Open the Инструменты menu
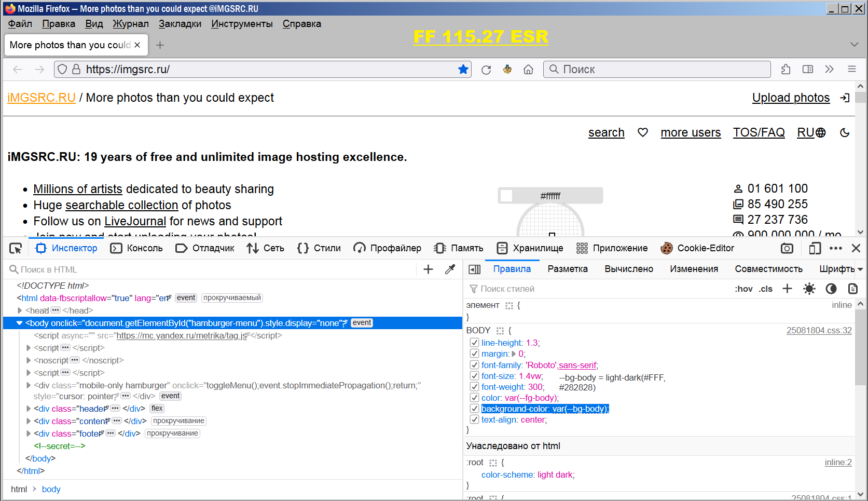Viewport: 868px width, 501px height. pyautogui.click(x=242, y=23)
